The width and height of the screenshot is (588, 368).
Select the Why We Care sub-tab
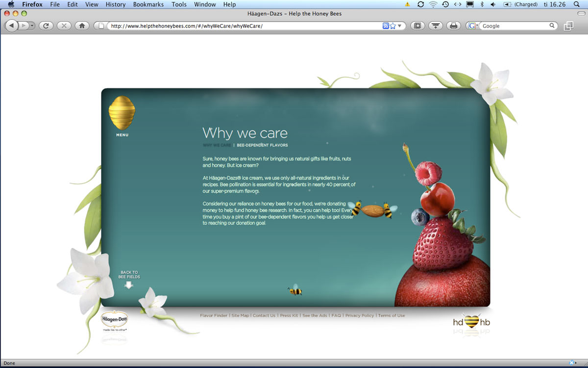tap(217, 145)
